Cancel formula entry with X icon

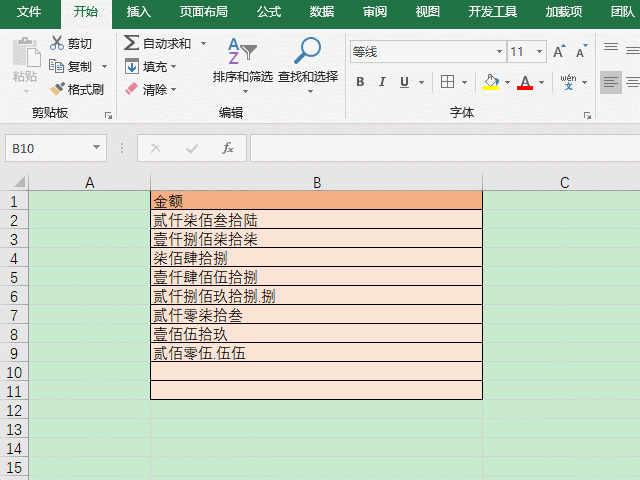[x=156, y=148]
